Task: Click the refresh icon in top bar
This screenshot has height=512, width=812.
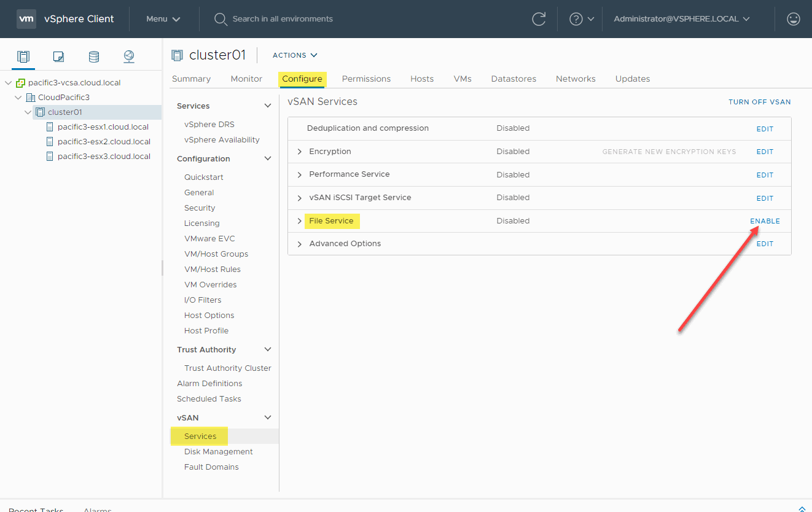Action: tap(539, 19)
